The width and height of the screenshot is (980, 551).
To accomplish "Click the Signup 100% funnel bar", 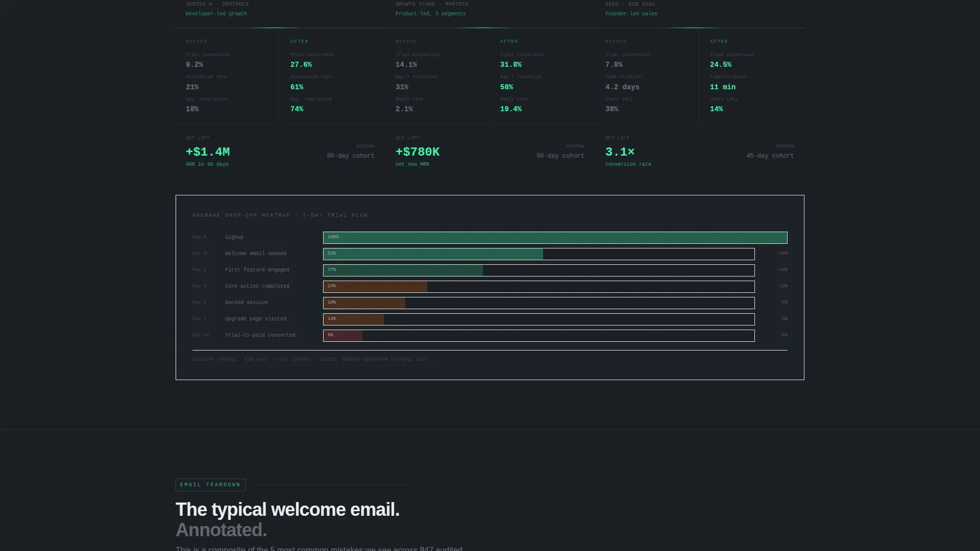I will (555, 238).
